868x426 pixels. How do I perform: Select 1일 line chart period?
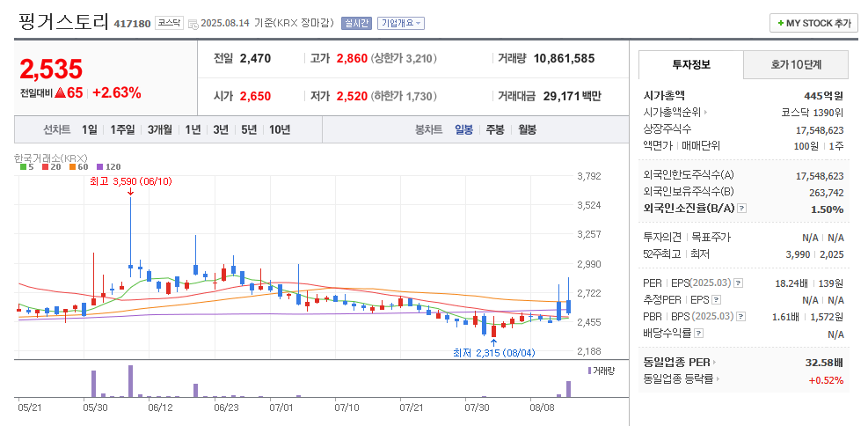click(x=89, y=129)
